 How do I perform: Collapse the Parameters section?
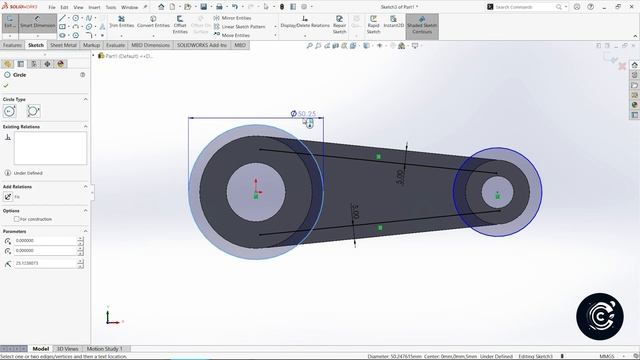(85, 231)
